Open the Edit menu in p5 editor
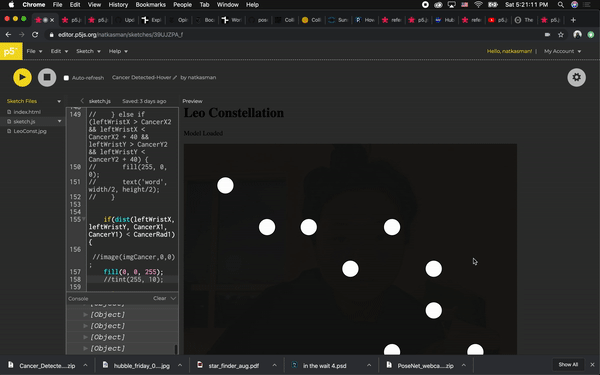600x375 pixels. point(59,51)
